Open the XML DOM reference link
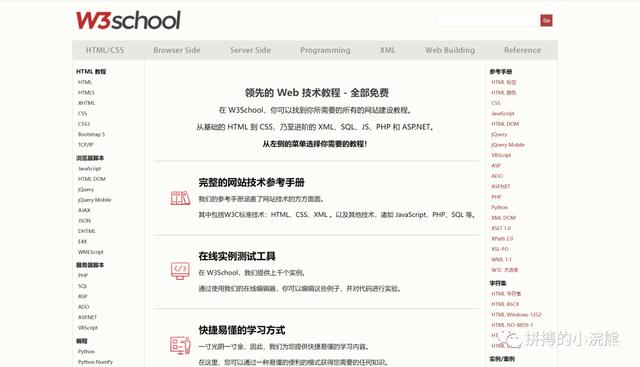The width and height of the screenshot is (640, 367). pyautogui.click(x=503, y=218)
